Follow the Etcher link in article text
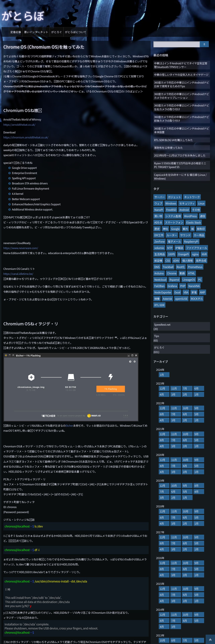Image resolution: width=215 pixels, height=644 pixels. pos(69,425)
